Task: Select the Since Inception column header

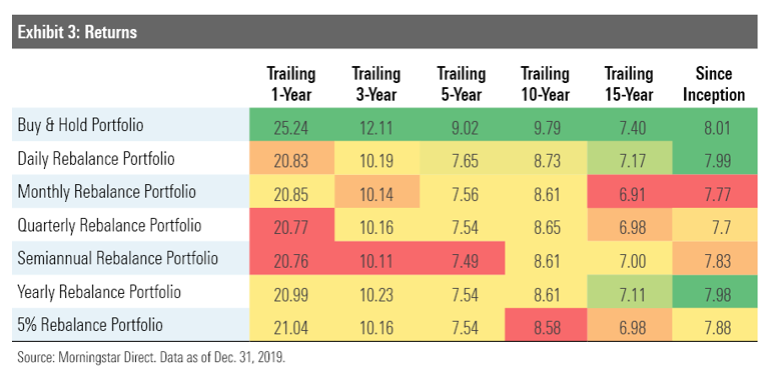Action: [714, 84]
